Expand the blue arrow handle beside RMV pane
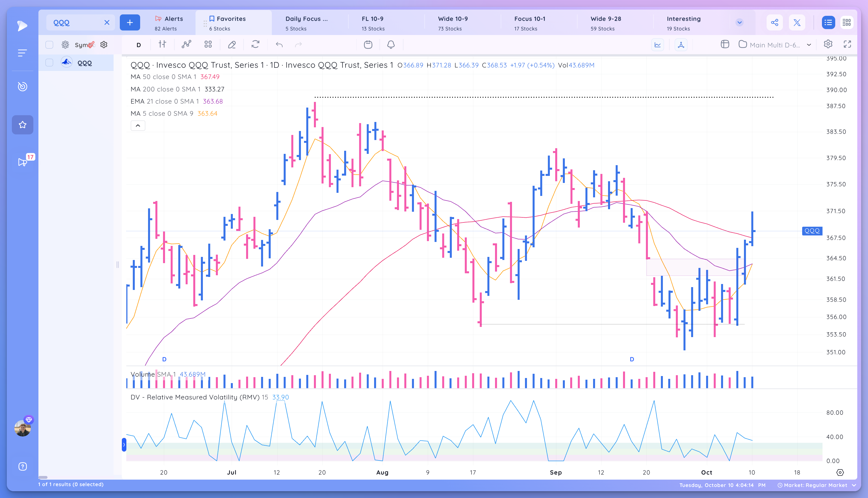 click(x=124, y=445)
